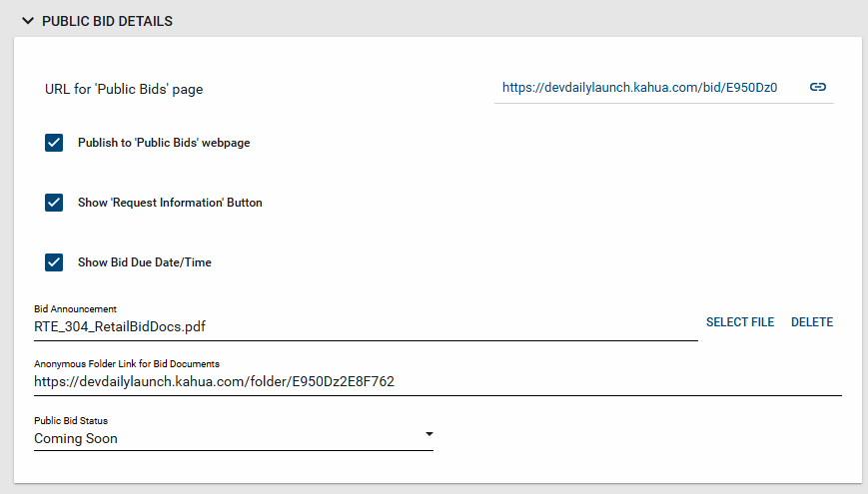Open the devdailylaunch bid URL link

[639, 88]
